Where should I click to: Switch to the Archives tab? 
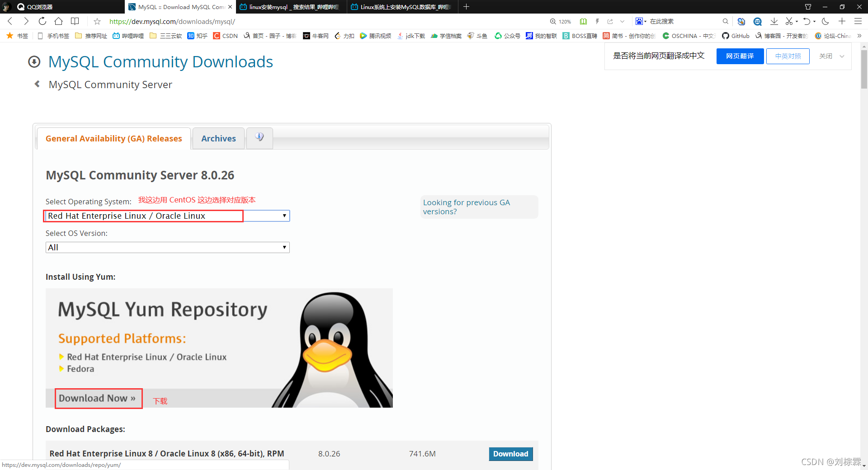tap(218, 138)
